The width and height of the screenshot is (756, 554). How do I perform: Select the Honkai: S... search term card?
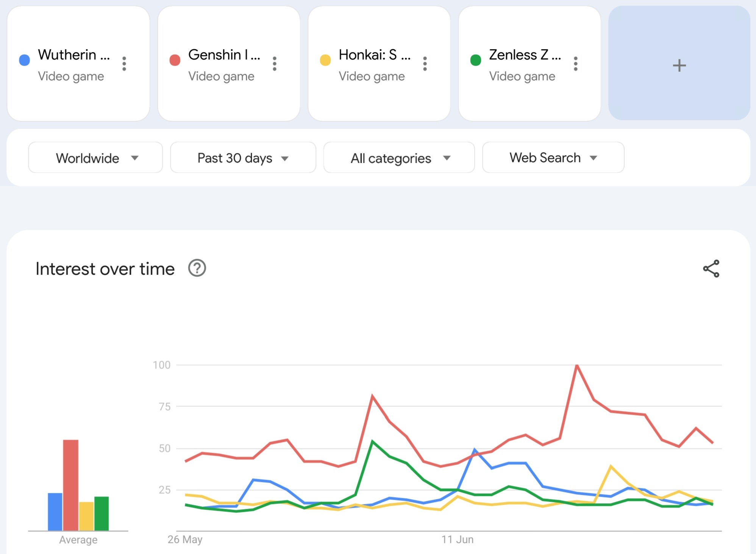coord(379,64)
